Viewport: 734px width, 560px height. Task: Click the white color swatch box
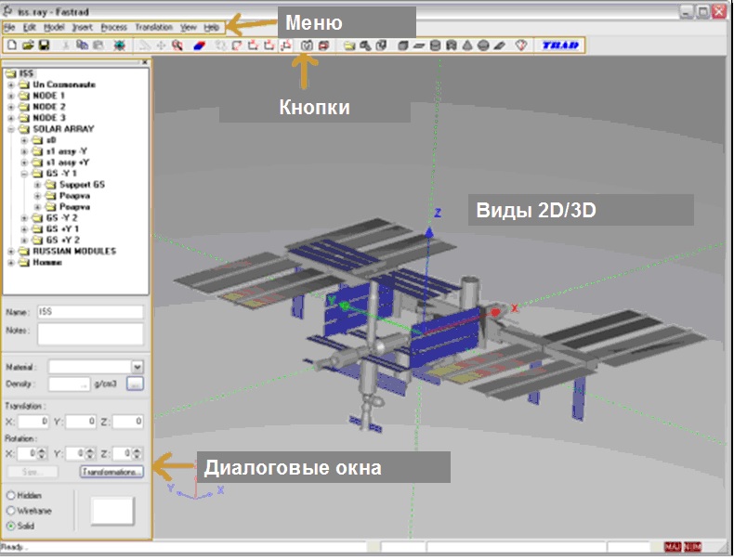111,510
